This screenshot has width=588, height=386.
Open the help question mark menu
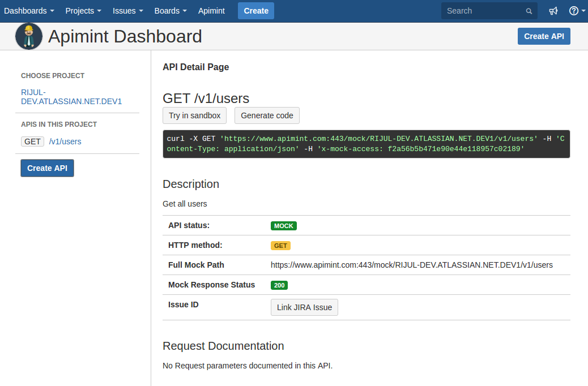[x=577, y=11]
